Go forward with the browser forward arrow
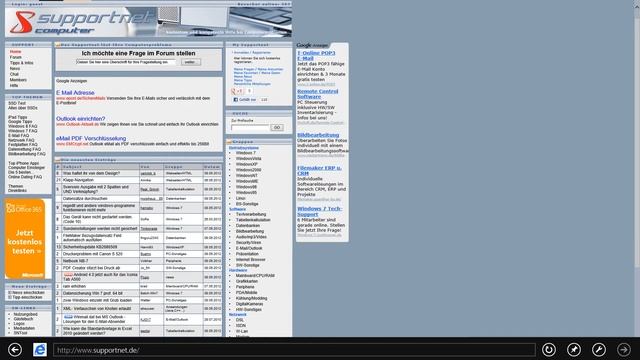 (624, 350)
